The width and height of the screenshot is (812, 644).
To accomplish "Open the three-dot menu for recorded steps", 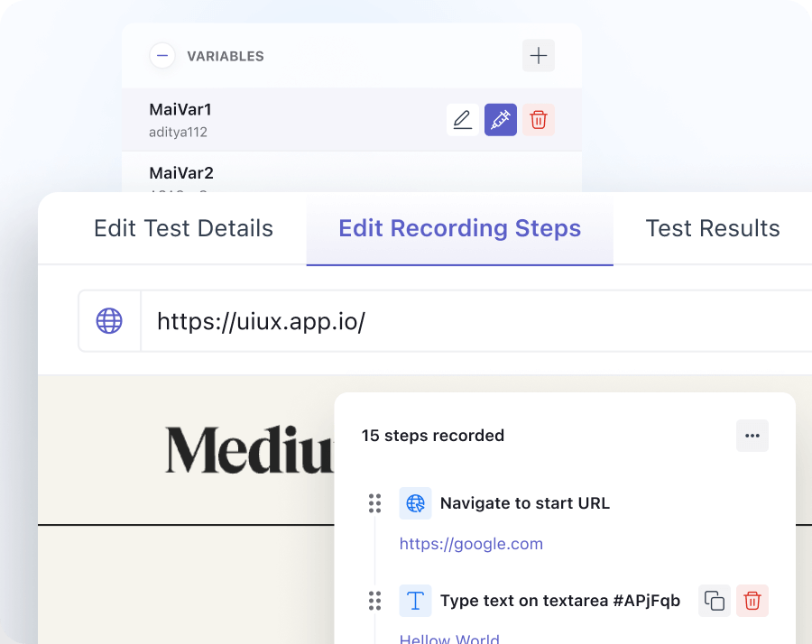I will (752, 436).
